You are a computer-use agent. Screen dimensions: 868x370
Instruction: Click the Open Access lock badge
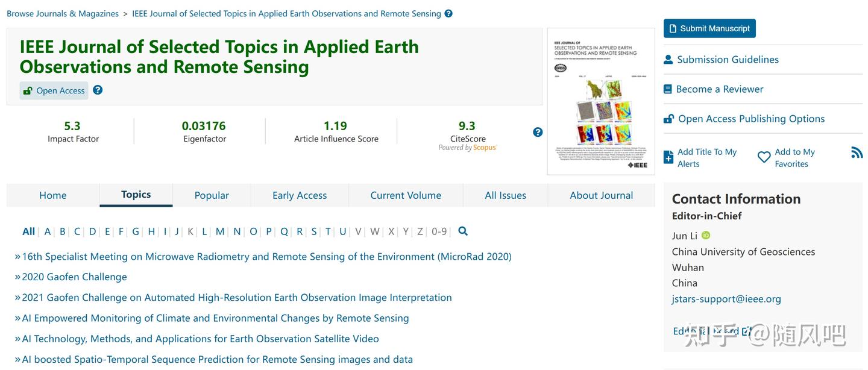pyautogui.click(x=54, y=91)
